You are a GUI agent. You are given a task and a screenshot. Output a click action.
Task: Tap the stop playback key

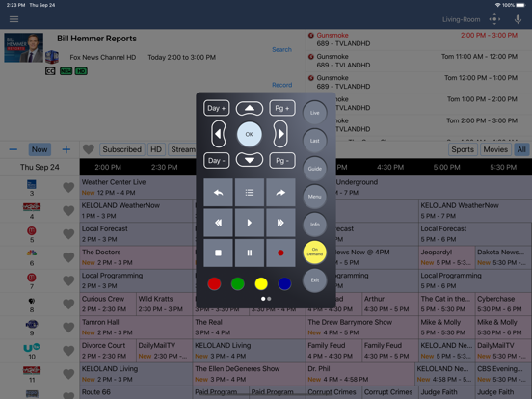click(218, 253)
